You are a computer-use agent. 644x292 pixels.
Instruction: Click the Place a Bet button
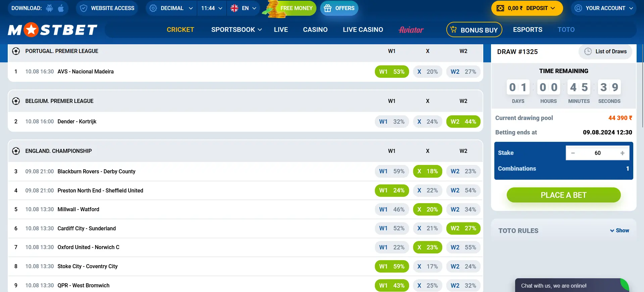(564, 195)
